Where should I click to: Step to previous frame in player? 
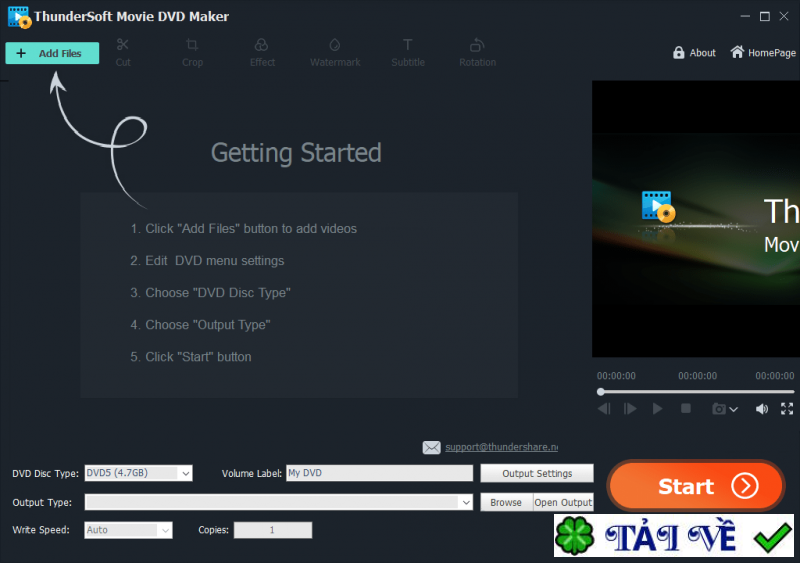[x=604, y=409]
